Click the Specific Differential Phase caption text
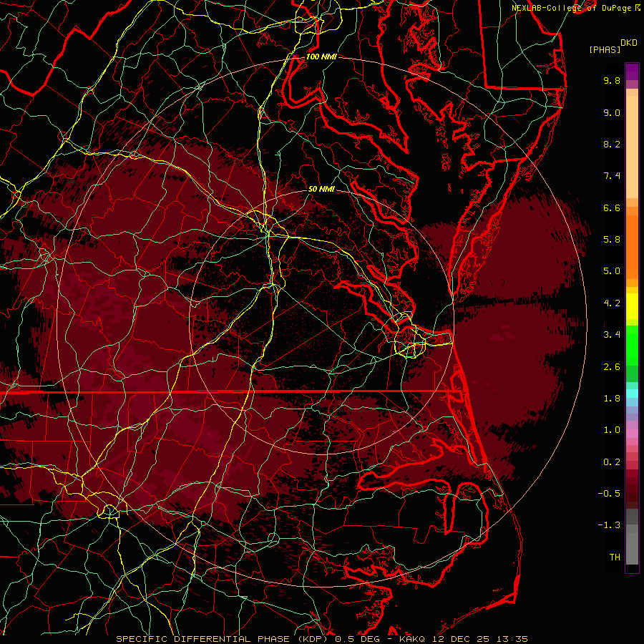Image resolution: width=644 pixels, height=644 pixels. pos(224,639)
